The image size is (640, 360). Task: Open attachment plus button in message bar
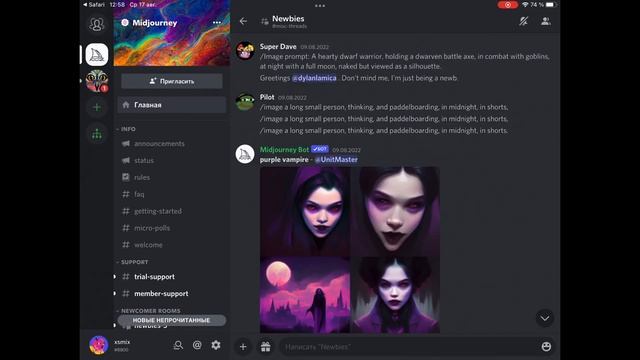coord(243,347)
